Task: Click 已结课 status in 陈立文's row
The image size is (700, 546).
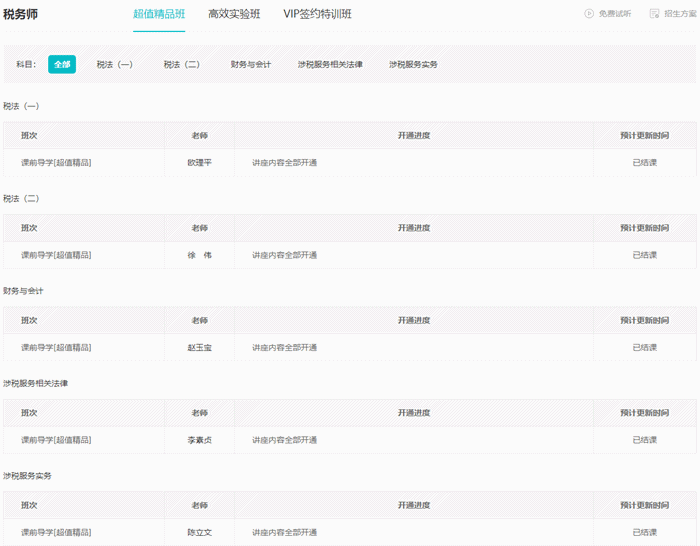Action: pyautogui.click(x=644, y=532)
